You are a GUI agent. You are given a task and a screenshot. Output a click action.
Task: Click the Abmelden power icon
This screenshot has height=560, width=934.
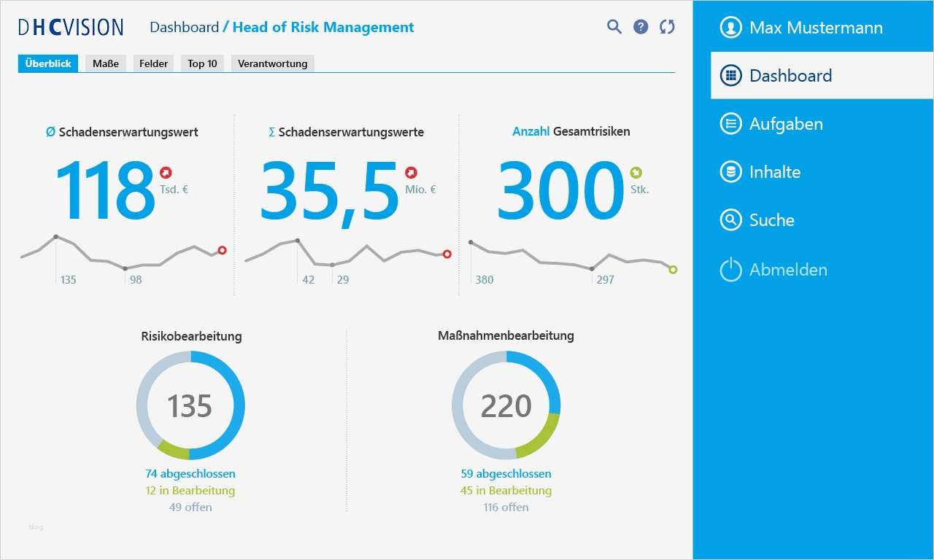[730, 270]
